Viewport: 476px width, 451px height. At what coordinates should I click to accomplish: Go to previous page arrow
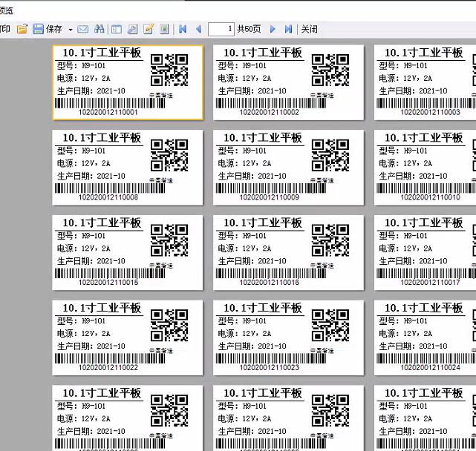(x=198, y=29)
